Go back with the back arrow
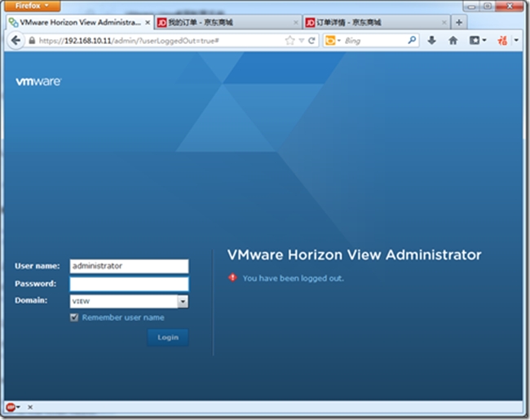530x420 pixels. coord(15,41)
